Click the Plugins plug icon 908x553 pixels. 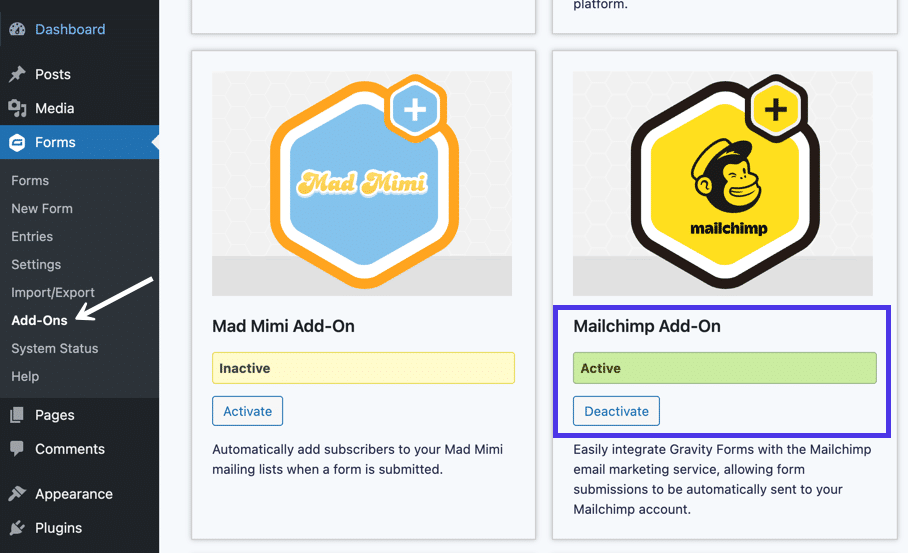(17, 528)
